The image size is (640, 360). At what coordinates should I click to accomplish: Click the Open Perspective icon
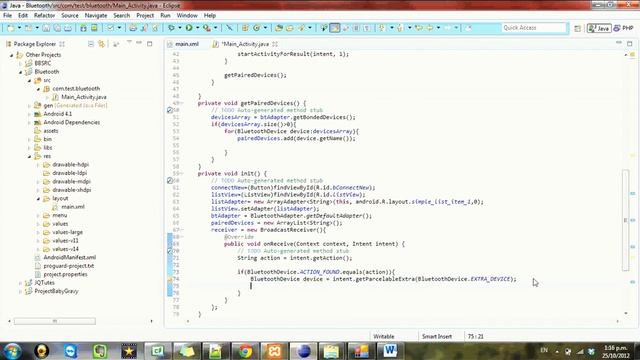point(578,28)
